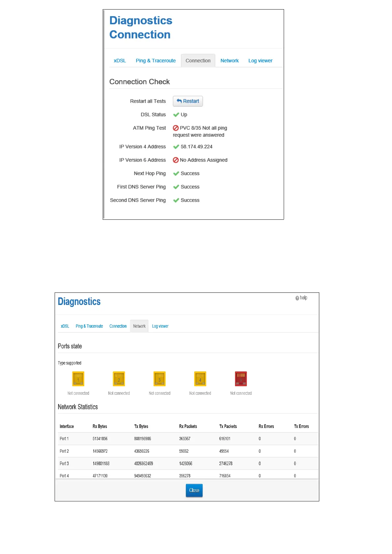Click the DSL Status green checkmark
The width and height of the screenshot is (392, 554).
click(176, 115)
